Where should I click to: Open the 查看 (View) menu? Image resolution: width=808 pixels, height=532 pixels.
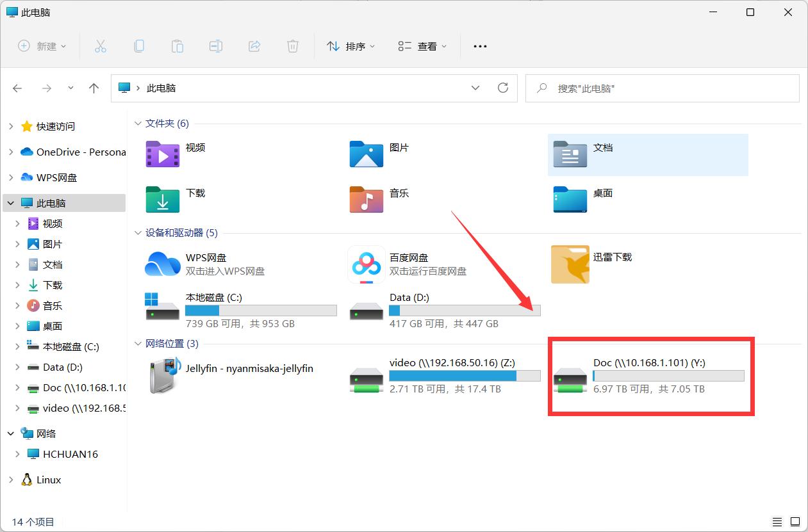pos(422,45)
